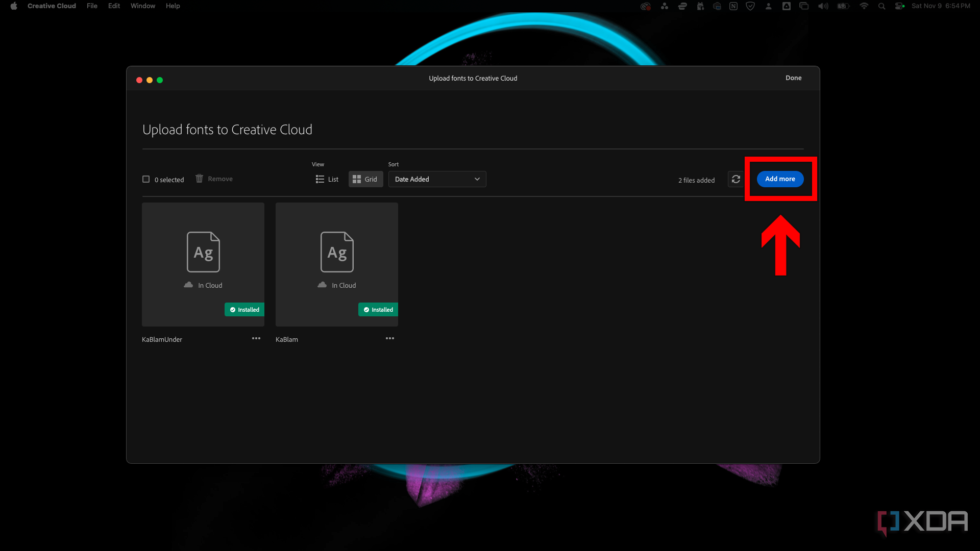This screenshot has width=980, height=551.
Task: Open the Help menu
Action: 173,6
